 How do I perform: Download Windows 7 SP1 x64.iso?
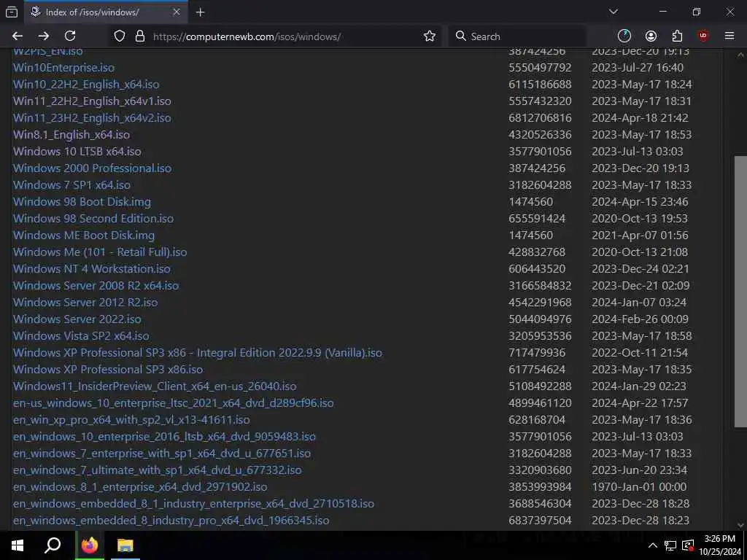(72, 184)
